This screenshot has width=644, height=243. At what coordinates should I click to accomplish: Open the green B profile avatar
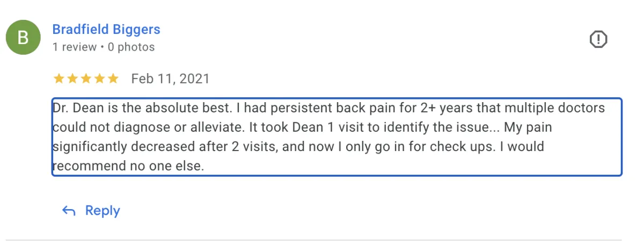click(23, 37)
